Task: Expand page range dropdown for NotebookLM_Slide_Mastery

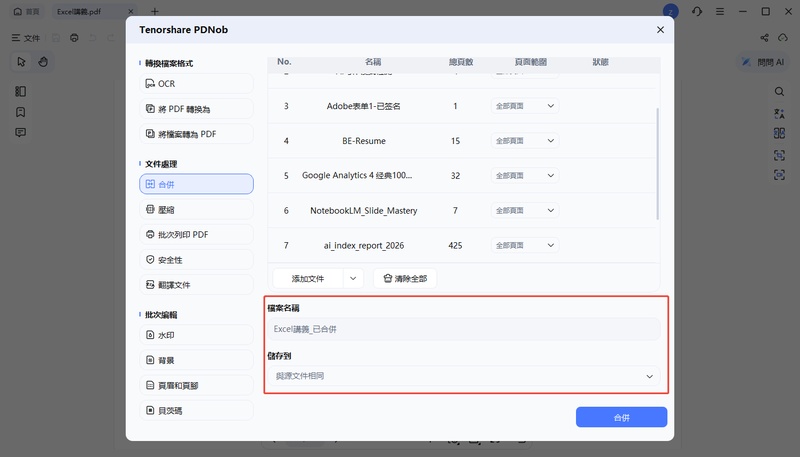Action: [x=525, y=210]
